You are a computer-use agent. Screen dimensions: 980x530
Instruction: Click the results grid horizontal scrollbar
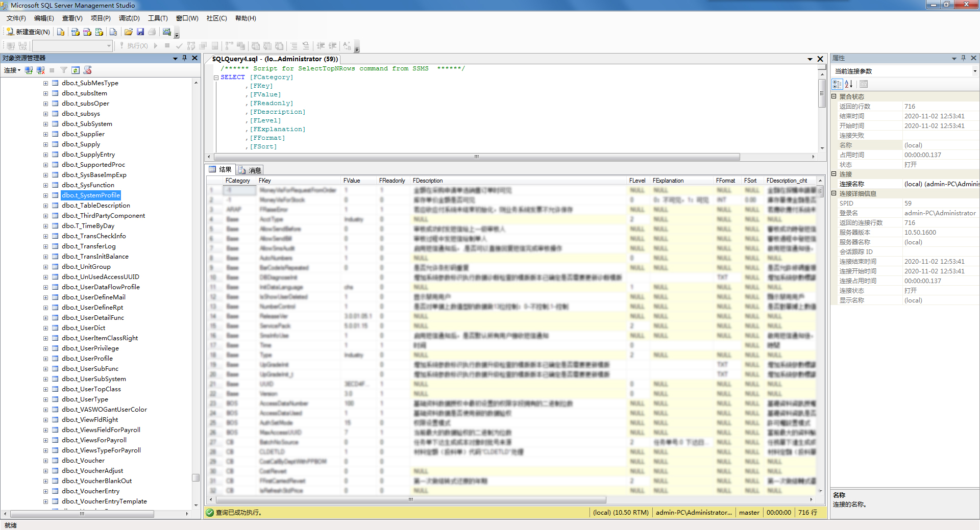click(411, 500)
